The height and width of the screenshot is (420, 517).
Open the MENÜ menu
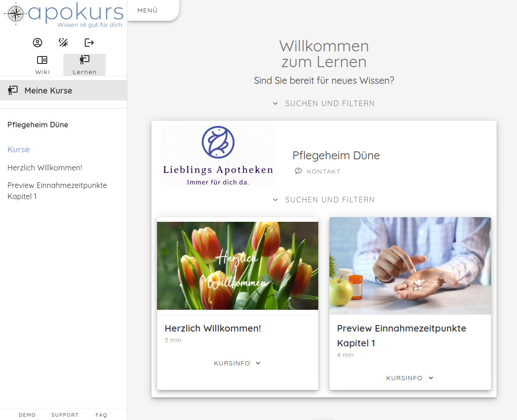pos(147,10)
